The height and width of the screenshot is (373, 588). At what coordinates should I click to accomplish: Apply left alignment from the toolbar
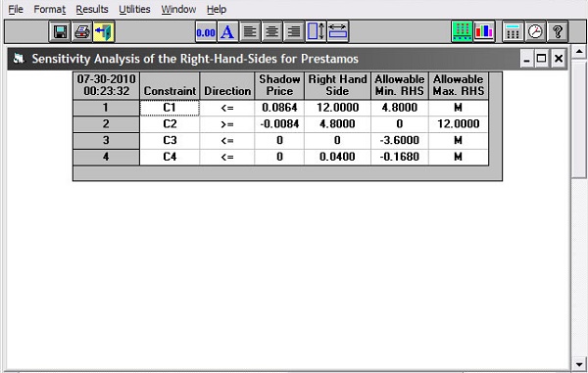tap(250, 32)
